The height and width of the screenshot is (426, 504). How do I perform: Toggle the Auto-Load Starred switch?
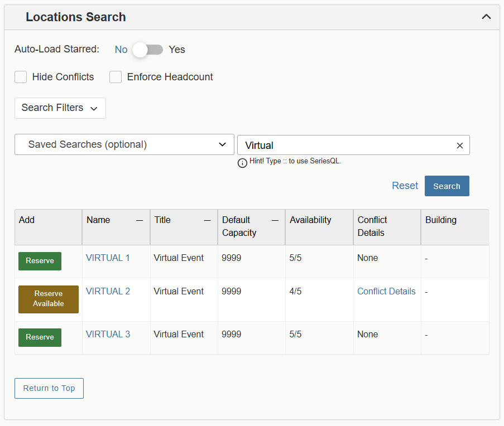[x=148, y=50]
